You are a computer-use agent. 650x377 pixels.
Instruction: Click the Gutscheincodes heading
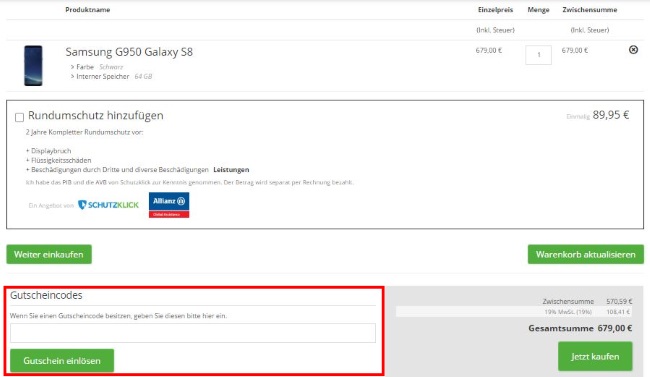46,295
